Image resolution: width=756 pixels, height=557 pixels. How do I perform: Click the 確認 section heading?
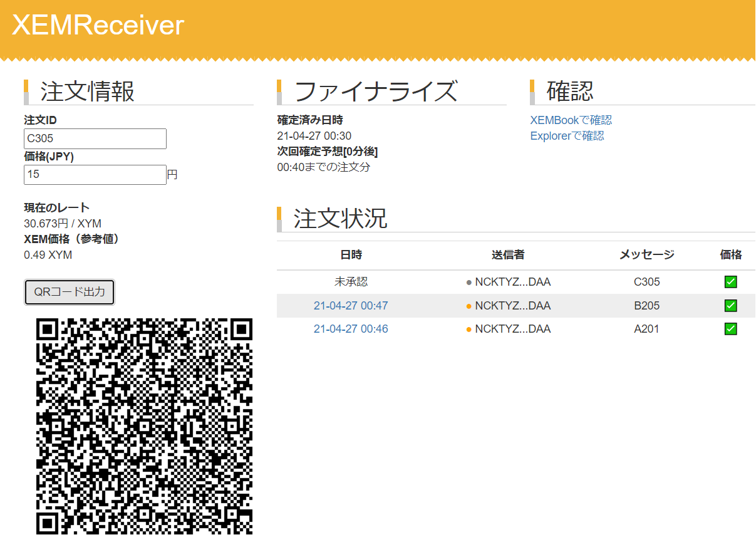570,91
